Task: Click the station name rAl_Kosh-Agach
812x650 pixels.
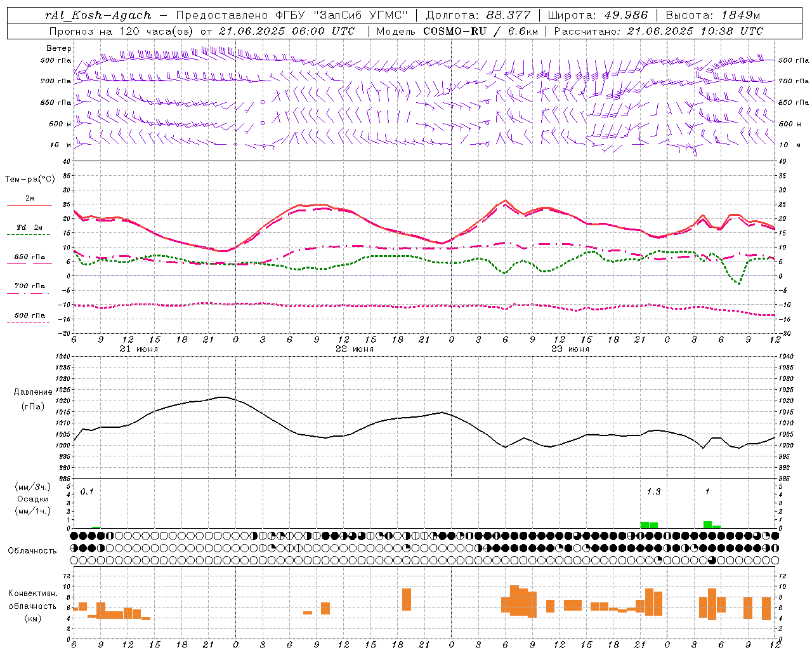Action: pos(98,15)
